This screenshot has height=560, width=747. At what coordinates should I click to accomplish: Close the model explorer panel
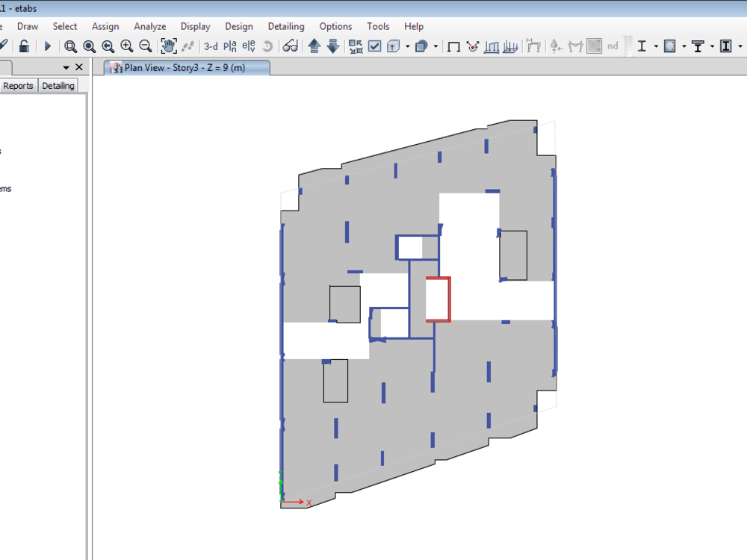coord(79,67)
